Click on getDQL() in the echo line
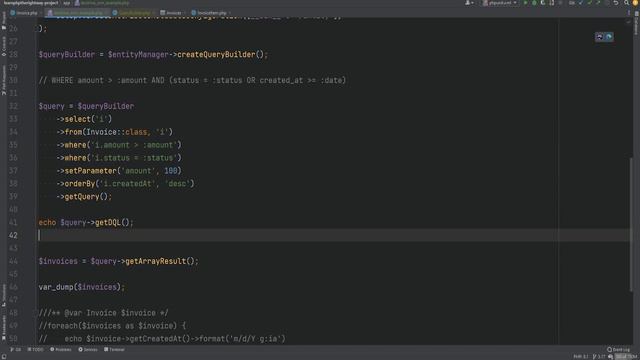640x360 pixels. (112, 223)
